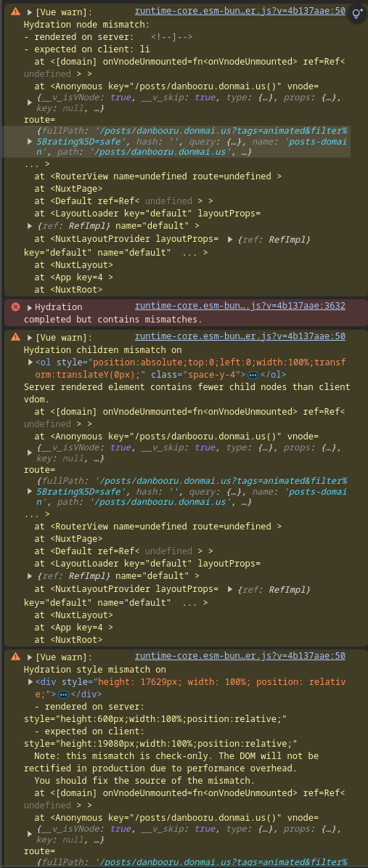Click the lightbulb AI assistance icon
368x868 pixels.
pos(358,14)
